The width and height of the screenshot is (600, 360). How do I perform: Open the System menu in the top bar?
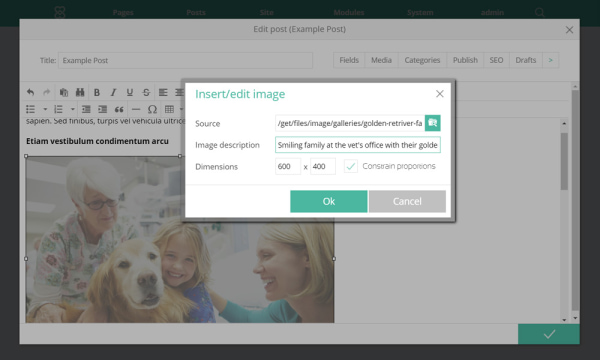tap(420, 13)
